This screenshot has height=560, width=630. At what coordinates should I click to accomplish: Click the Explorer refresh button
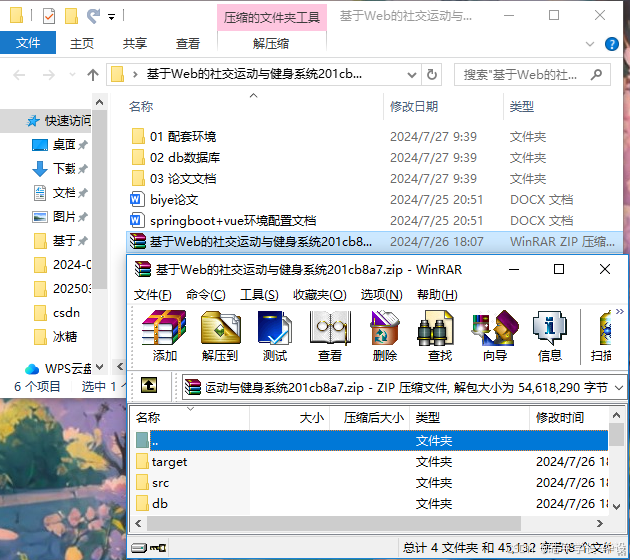pos(432,74)
